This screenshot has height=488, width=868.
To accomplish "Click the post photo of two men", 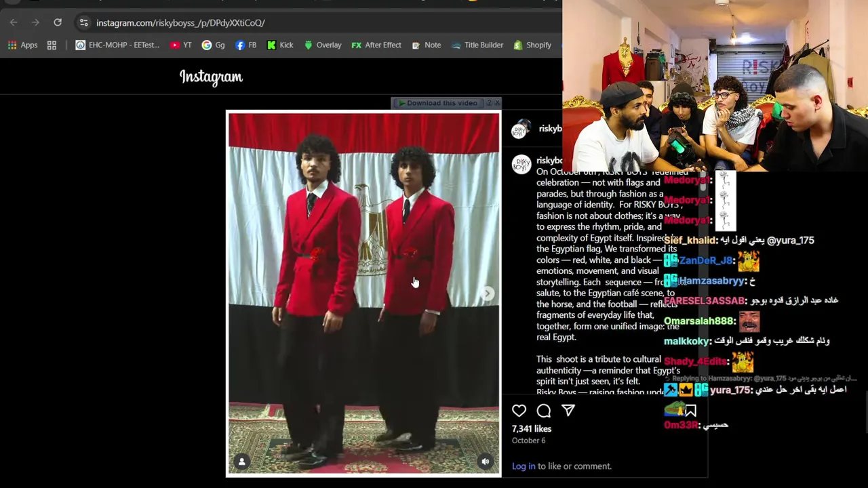I will click(x=363, y=293).
